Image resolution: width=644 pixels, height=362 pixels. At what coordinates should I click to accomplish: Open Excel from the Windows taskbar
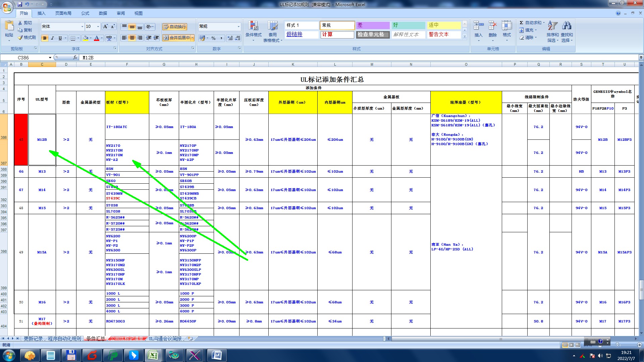(153, 355)
